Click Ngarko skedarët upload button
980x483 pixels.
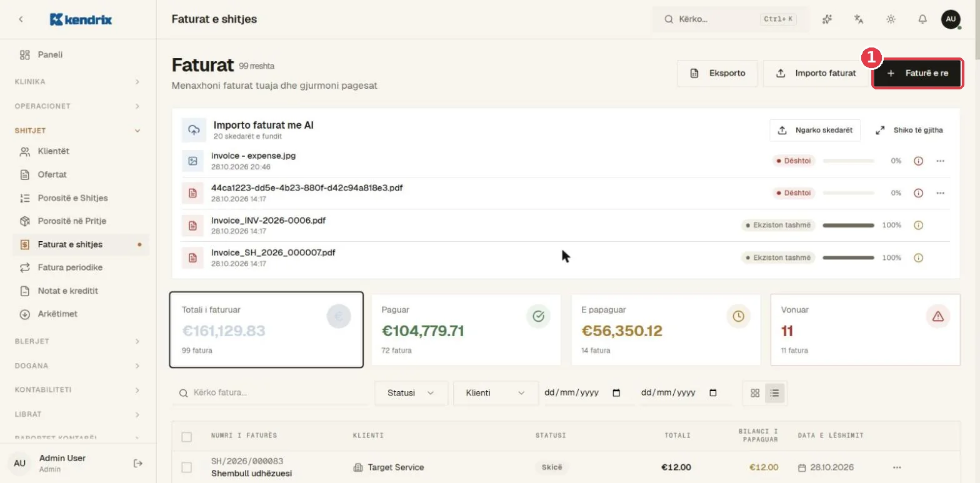(815, 131)
